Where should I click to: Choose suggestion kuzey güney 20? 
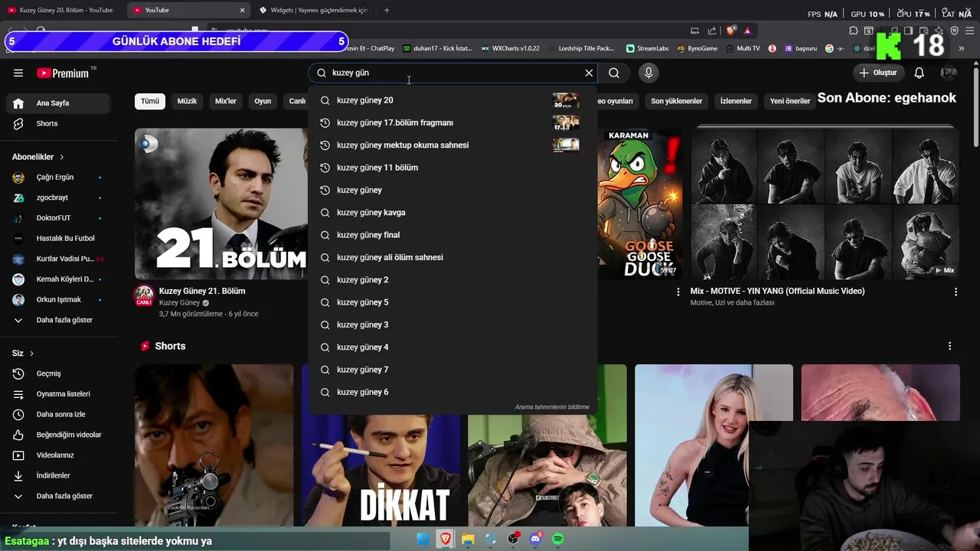point(452,100)
